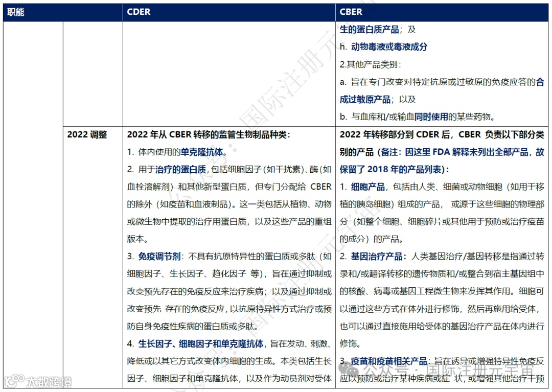Click the line 'h. 动物毒液或毒液成分'
552x392 pixels.
383,47
